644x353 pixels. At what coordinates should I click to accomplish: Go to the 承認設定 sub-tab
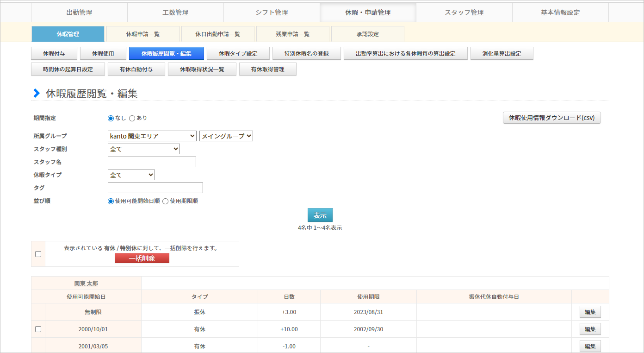pyautogui.click(x=367, y=34)
